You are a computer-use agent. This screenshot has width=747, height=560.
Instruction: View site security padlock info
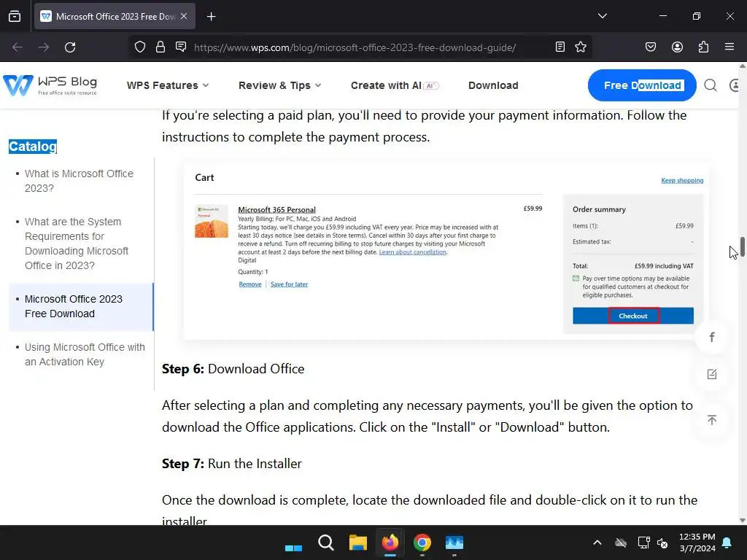(160, 47)
